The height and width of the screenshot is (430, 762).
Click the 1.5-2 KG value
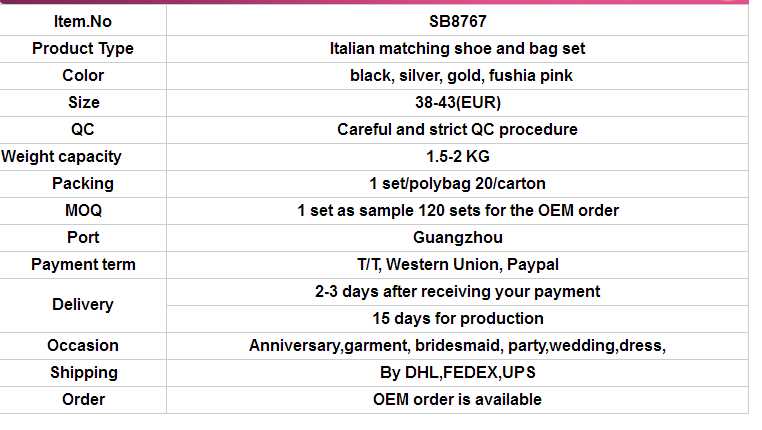point(457,156)
